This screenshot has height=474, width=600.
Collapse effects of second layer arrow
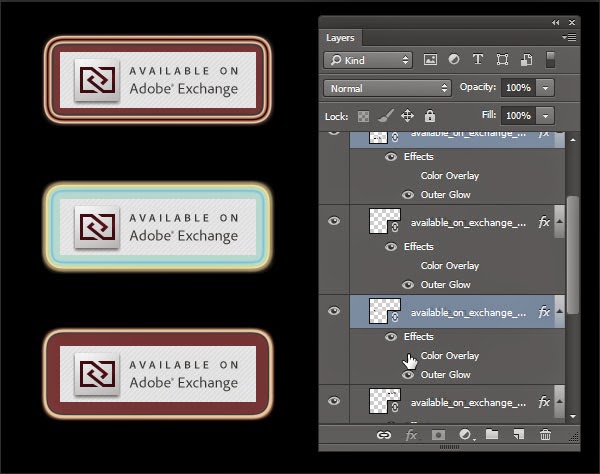tap(559, 222)
